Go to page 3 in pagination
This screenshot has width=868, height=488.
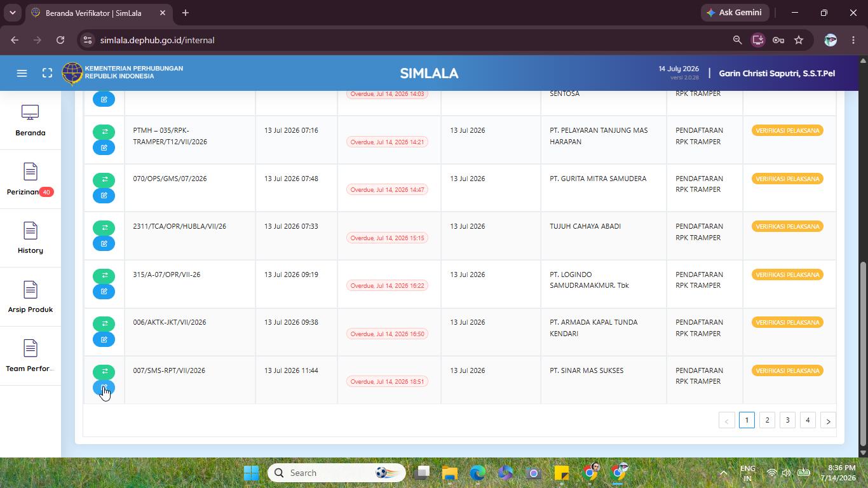coord(787,421)
